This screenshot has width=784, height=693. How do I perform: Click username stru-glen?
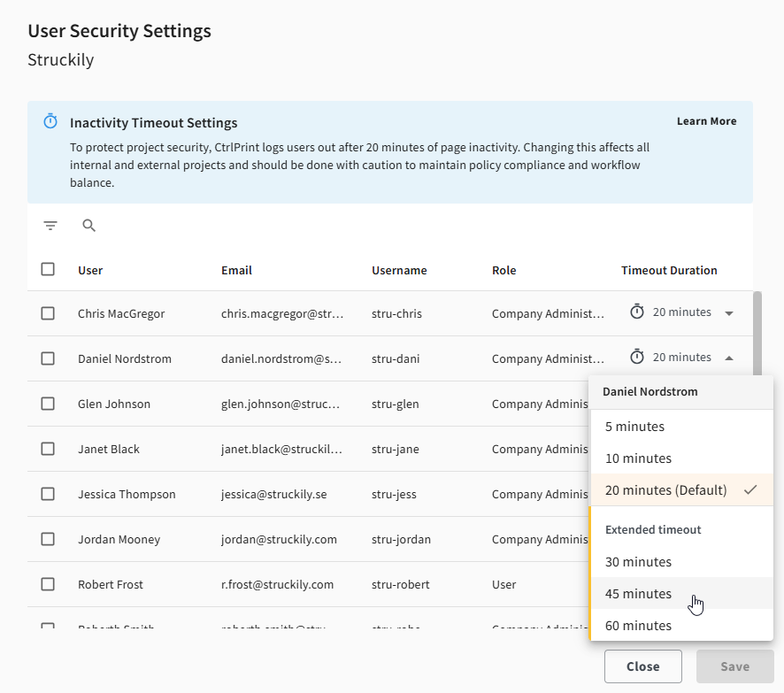pos(395,404)
